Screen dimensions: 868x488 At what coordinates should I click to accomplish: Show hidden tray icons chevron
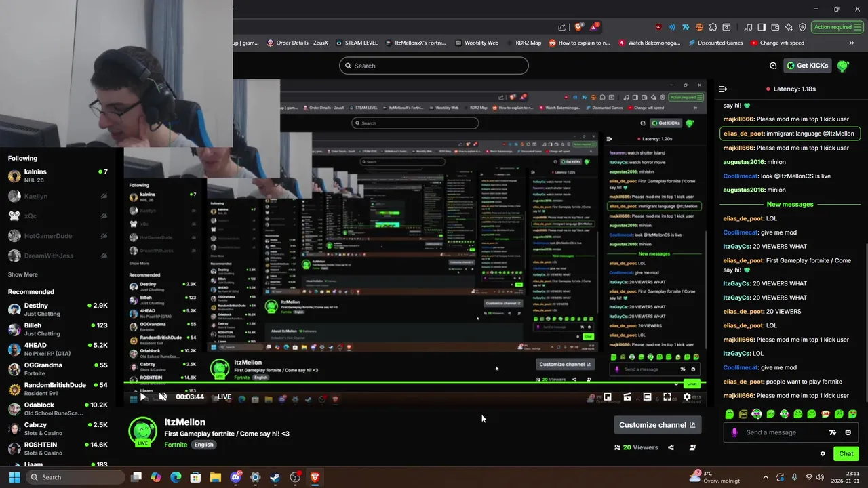click(x=766, y=477)
